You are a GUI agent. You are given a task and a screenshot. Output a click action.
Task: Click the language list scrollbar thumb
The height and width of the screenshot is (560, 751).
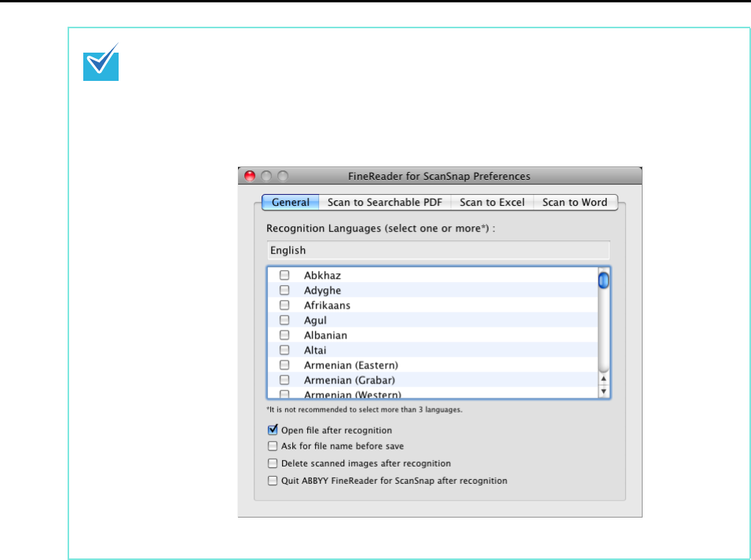(x=603, y=280)
